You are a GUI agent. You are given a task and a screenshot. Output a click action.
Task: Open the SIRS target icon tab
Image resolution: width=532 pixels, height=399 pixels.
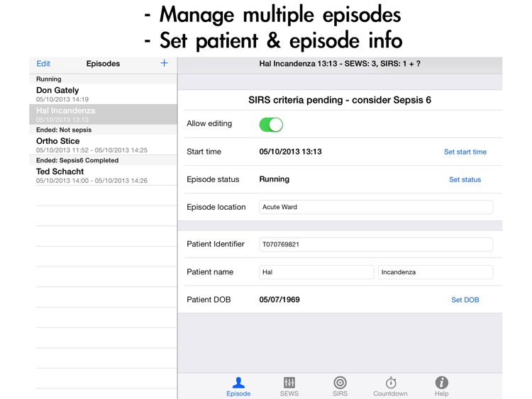coord(340,386)
